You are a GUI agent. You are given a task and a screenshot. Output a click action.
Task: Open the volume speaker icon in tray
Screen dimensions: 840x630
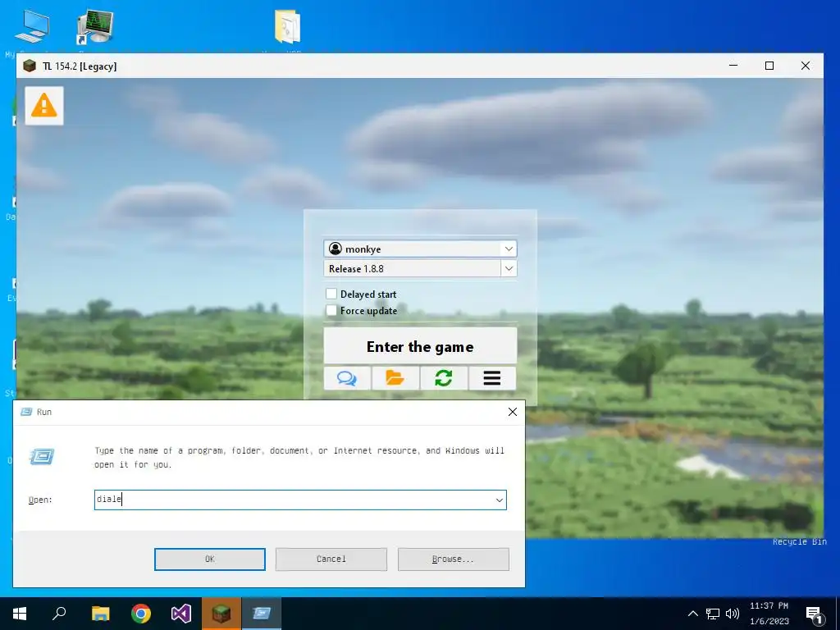[x=732, y=614]
